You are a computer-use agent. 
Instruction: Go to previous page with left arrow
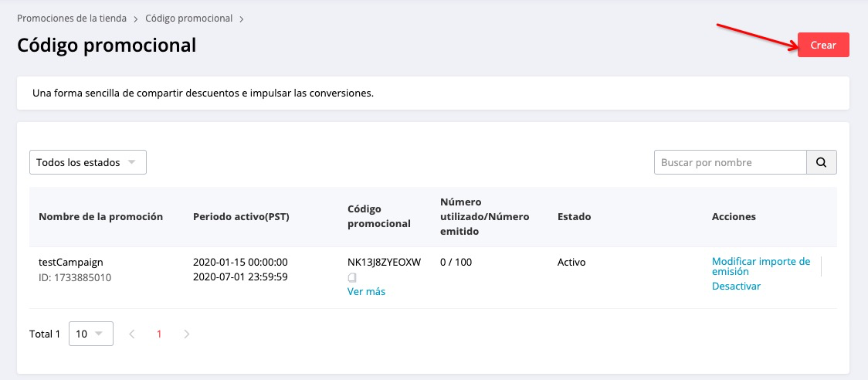click(132, 334)
